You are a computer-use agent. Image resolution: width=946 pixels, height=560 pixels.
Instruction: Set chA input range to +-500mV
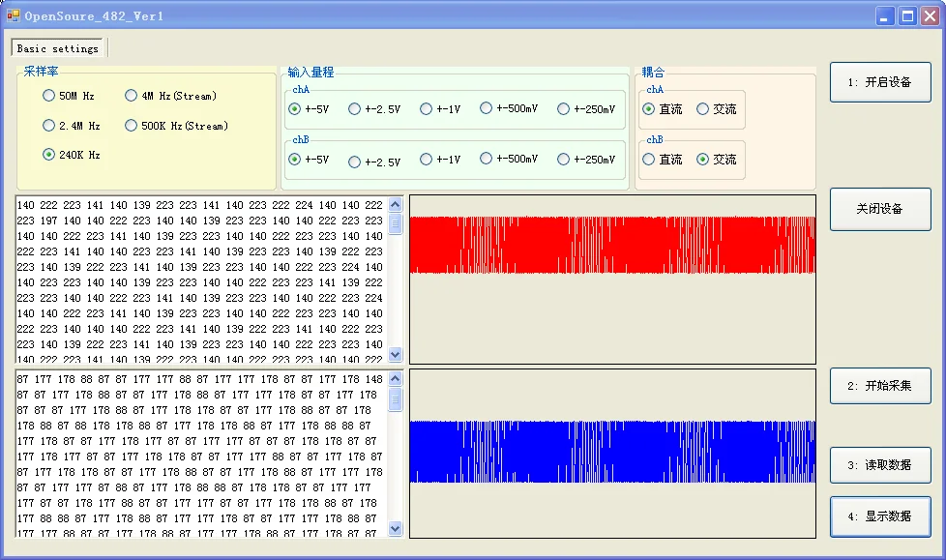pyautogui.click(x=487, y=108)
